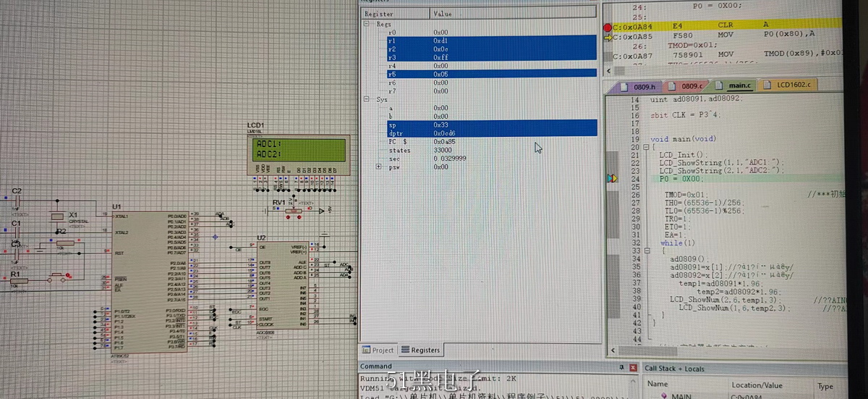
Task: Click the PC $ register row
Action: 492,142
